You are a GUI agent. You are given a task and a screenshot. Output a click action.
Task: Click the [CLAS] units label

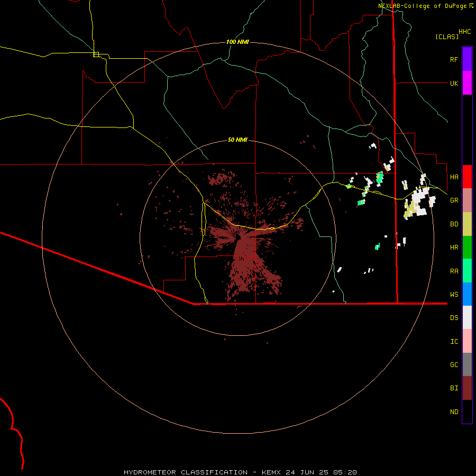pyautogui.click(x=447, y=36)
